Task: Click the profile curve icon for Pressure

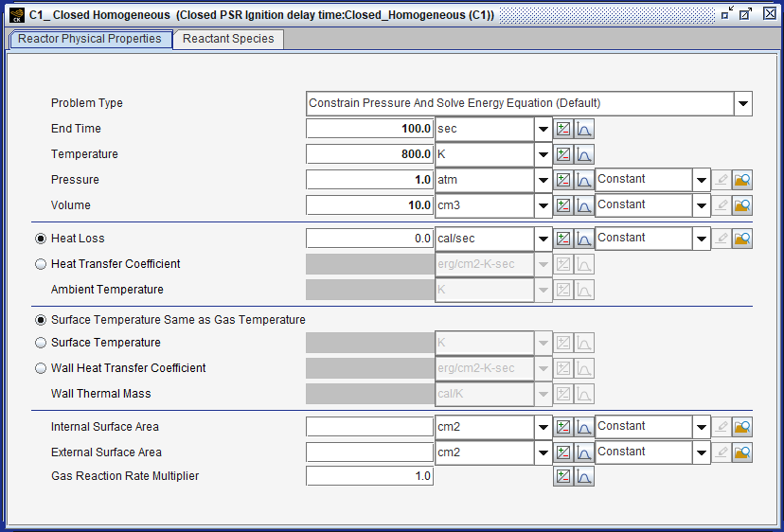Action: (584, 180)
